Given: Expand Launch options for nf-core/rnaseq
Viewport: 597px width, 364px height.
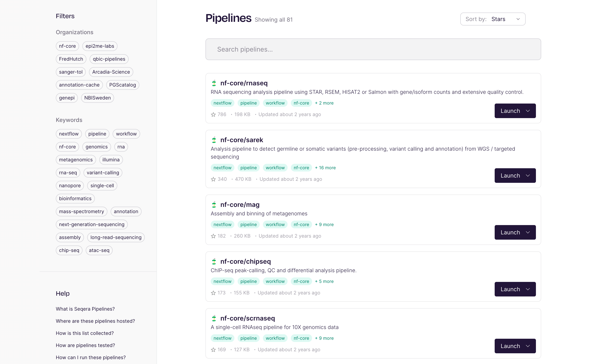Looking at the screenshot, I should point(528,111).
